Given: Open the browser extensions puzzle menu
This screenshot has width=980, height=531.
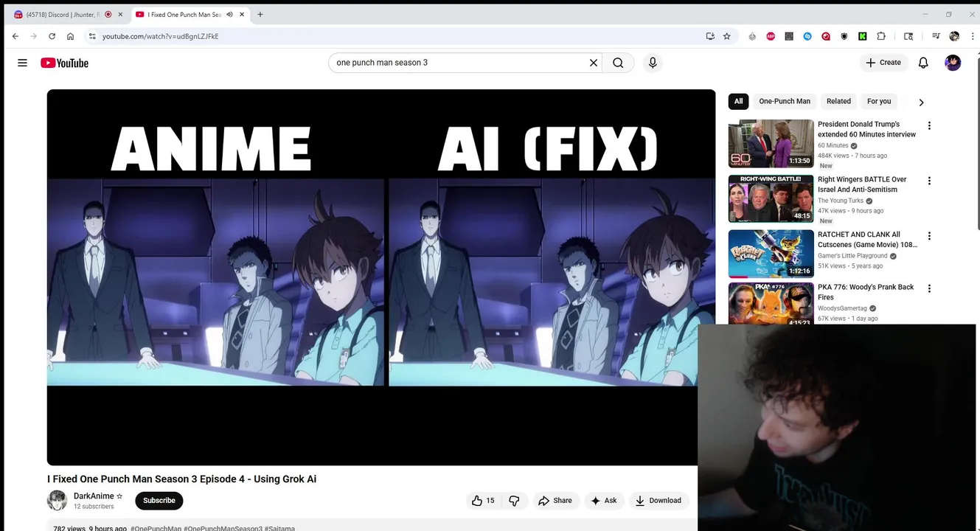Looking at the screenshot, I should click(881, 36).
